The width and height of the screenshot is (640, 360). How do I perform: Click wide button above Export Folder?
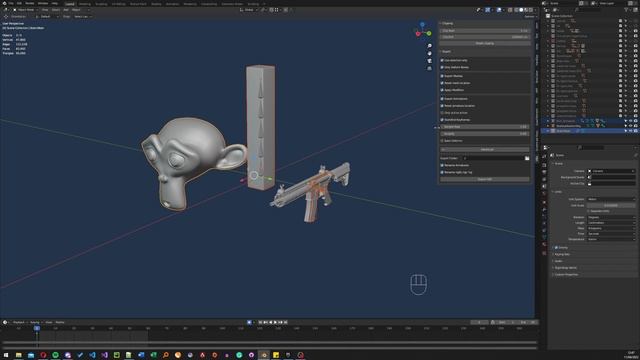pyautogui.click(x=485, y=150)
